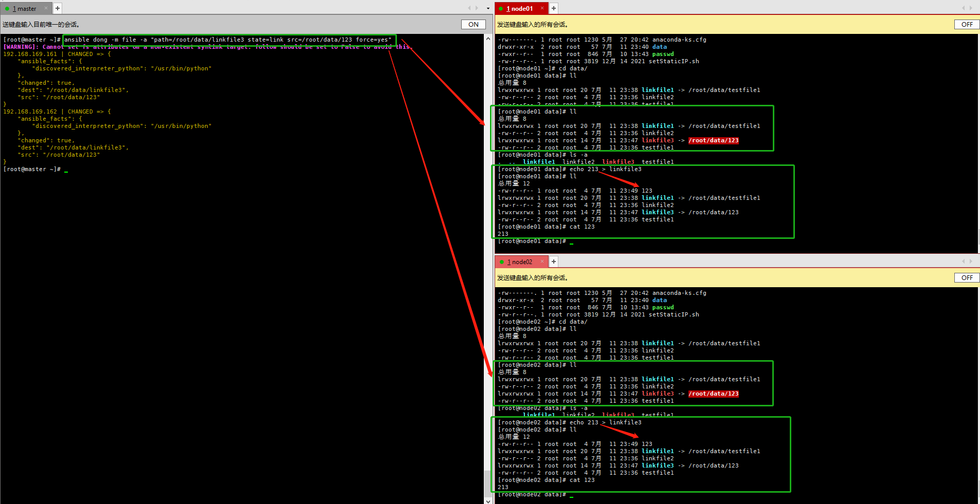
Task: Add a new tab next to node01
Action: (x=554, y=8)
